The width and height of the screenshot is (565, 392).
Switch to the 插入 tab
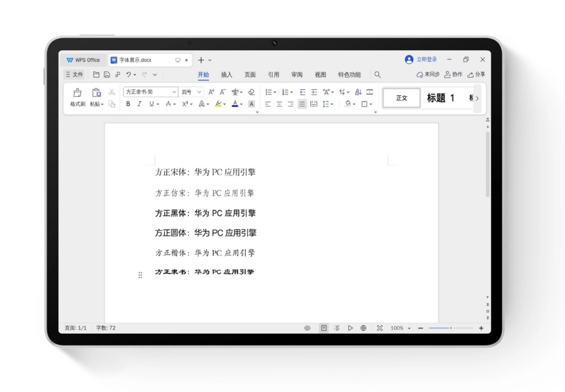pos(226,75)
